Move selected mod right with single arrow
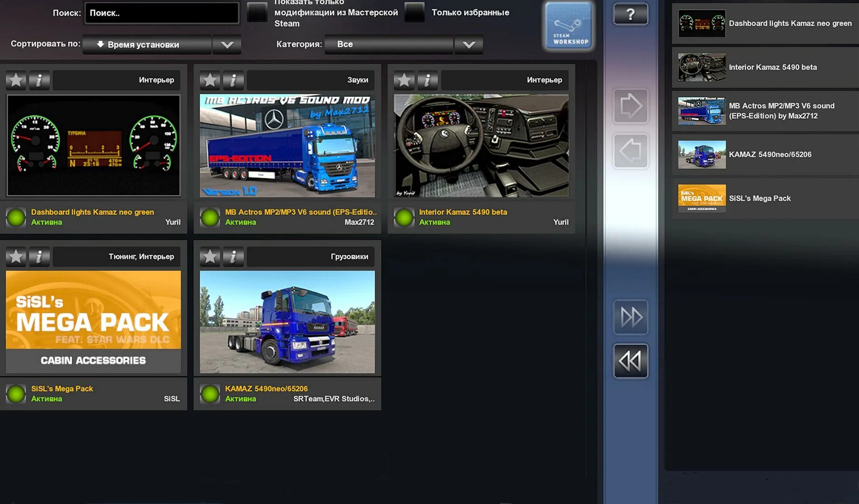 630,106
